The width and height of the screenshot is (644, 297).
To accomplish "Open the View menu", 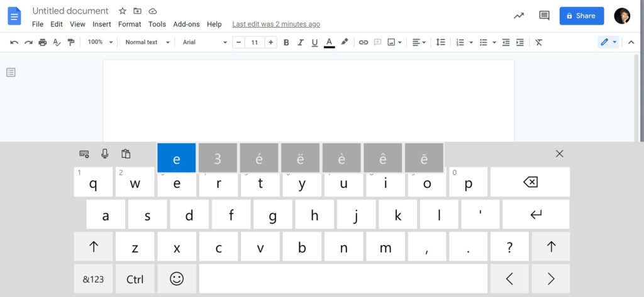I will tap(77, 24).
